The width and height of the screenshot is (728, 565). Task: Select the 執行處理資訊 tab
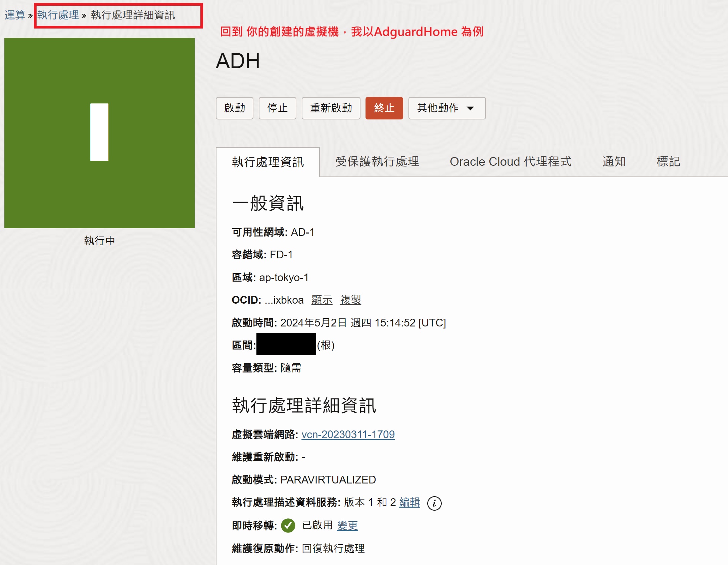pyautogui.click(x=268, y=162)
